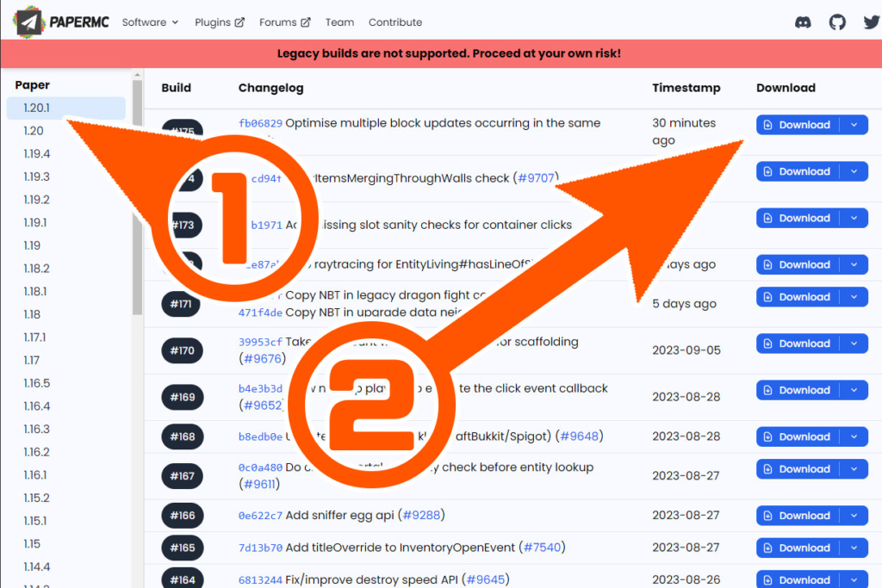The image size is (882, 588).
Task: Expand download options arrow for build #166
Action: click(x=854, y=516)
